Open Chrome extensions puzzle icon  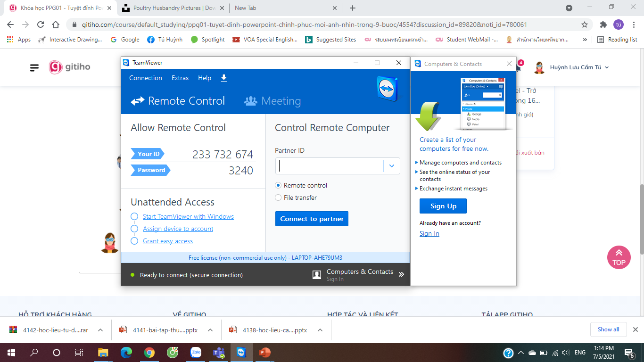[603, 25]
